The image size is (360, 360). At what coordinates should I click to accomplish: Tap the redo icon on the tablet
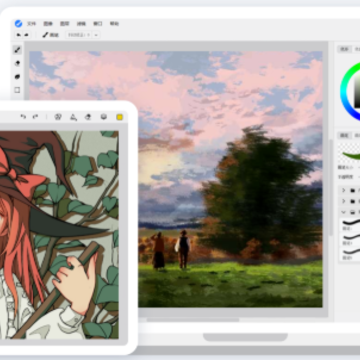click(35, 116)
